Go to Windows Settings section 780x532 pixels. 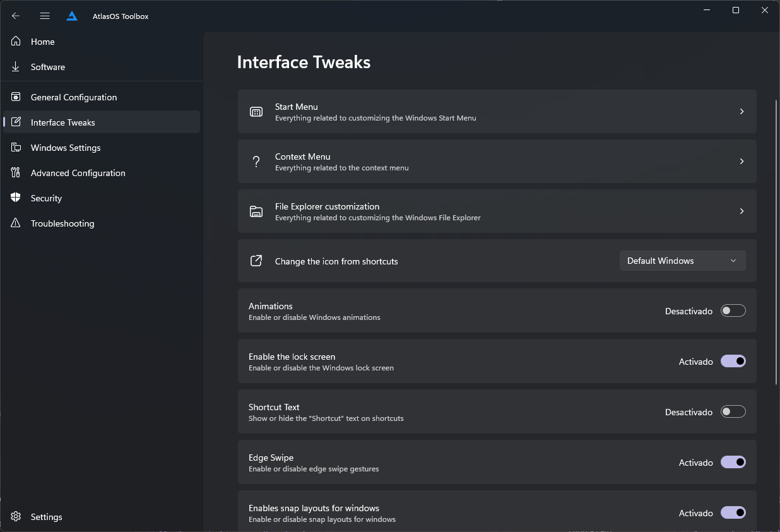coord(66,148)
